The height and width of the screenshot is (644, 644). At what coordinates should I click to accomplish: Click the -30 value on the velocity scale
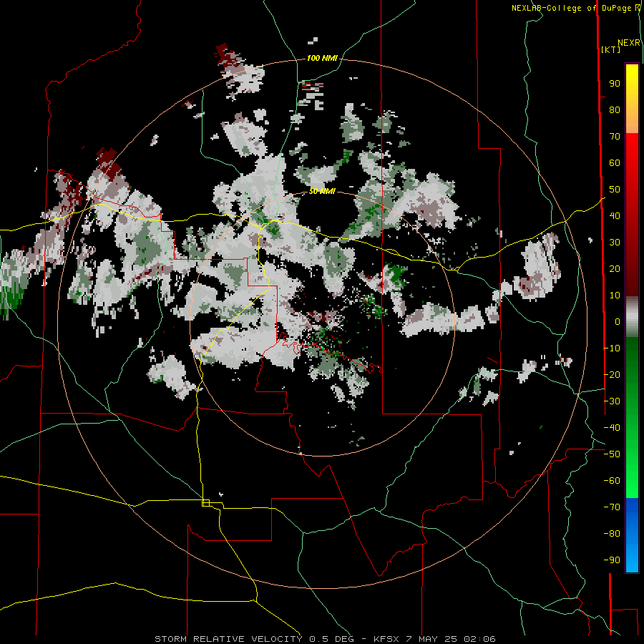(x=612, y=401)
